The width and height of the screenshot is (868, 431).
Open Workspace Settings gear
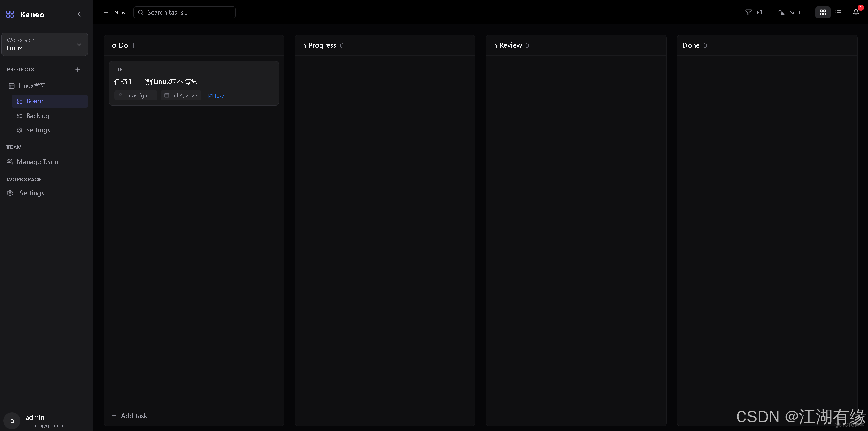32,193
